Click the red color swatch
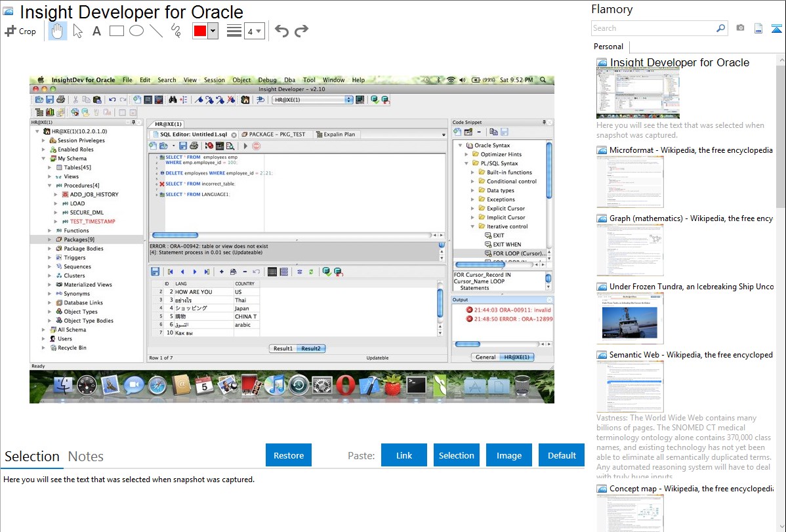Viewport: 786px width, 532px height. tap(200, 31)
